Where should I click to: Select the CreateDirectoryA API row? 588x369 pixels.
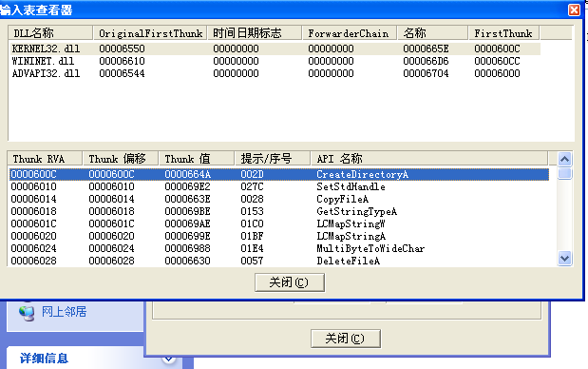point(279,174)
